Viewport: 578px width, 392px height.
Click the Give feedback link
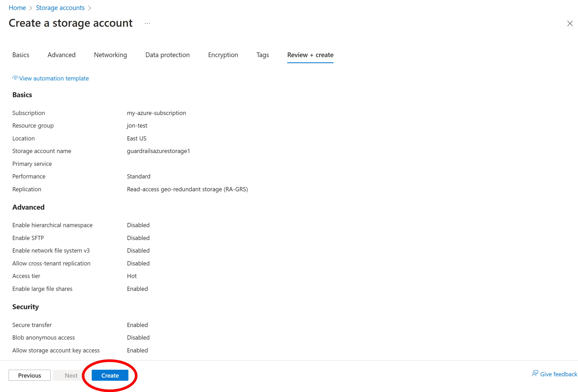click(x=558, y=374)
